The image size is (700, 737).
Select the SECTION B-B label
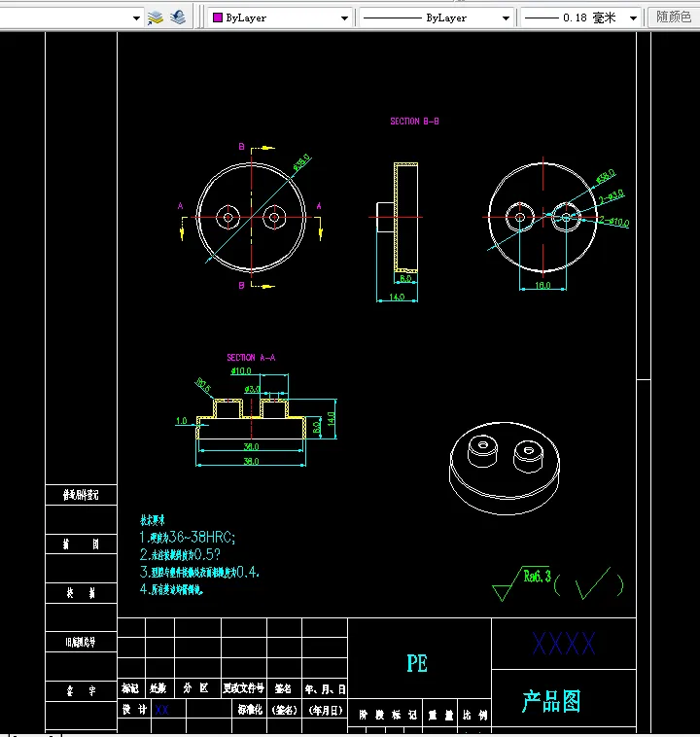click(414, 122)
